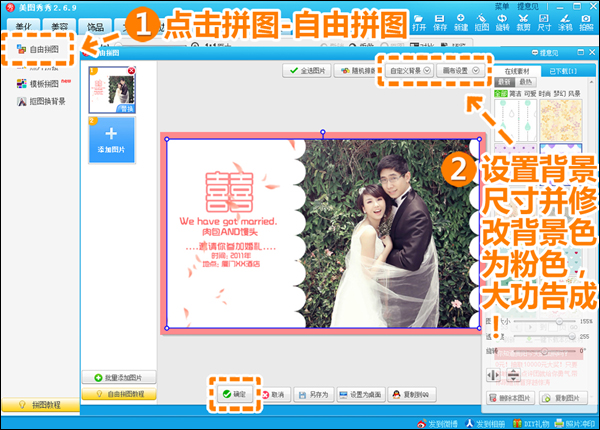Open the 尺寸 resize tool
This screenshot has height=430, width=600.
point(544,23)
